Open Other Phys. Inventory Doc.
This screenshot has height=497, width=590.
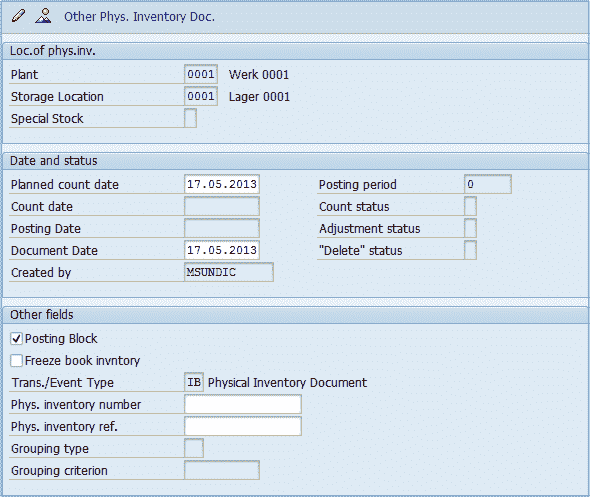coord(139,17)
